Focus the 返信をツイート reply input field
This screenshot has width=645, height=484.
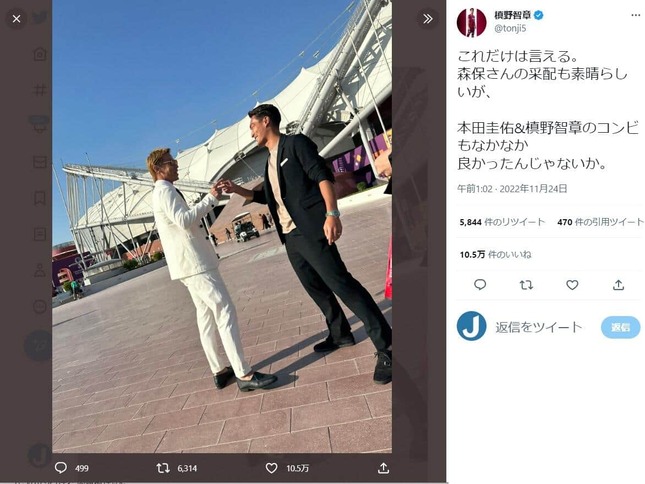click(538, 327)
